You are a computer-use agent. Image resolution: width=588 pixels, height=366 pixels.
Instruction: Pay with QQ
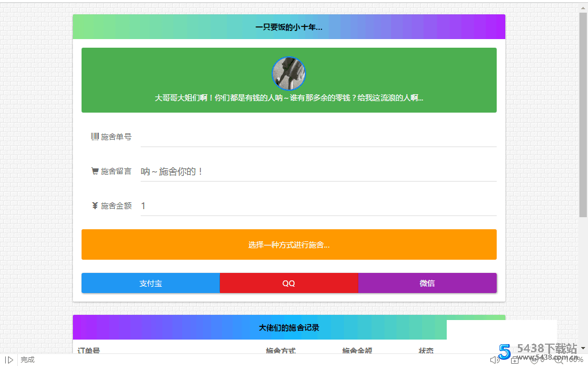click(x=289, y=283)
